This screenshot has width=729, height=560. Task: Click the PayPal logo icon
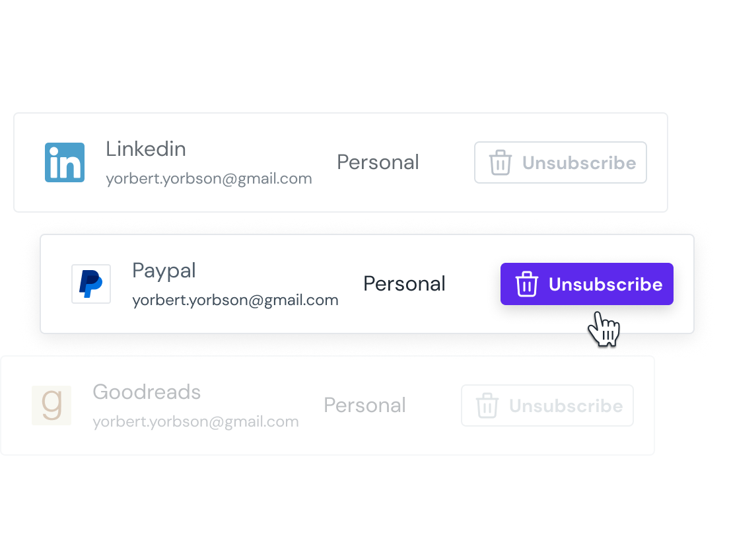point(91,284)
